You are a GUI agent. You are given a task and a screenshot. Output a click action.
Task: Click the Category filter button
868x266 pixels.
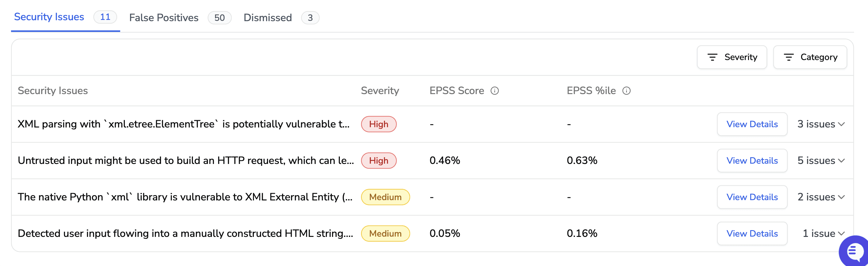click(x=810, y=57)
